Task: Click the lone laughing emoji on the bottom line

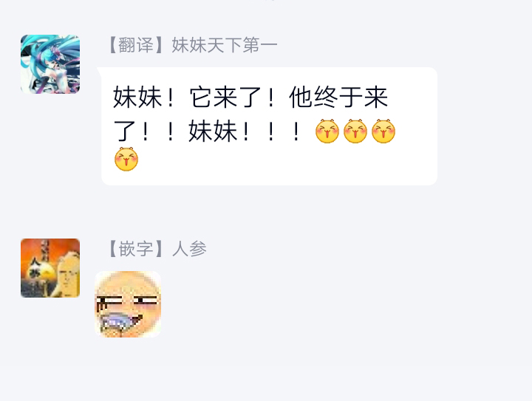Action: click(x=126, y=159)
